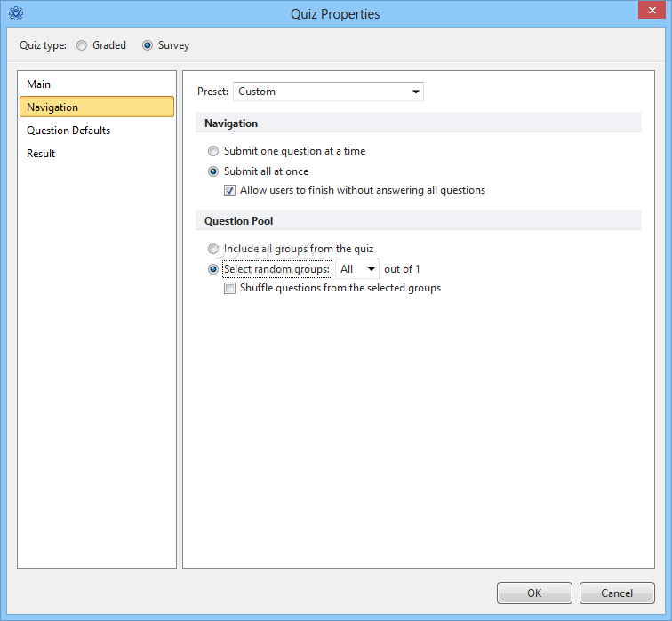Click the gear icon in the title bar

[16, 13]
